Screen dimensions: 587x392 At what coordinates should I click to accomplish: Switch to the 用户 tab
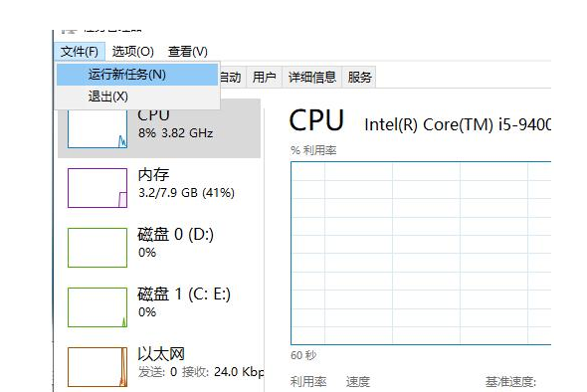pyautogui.click(x=264, y=78)
